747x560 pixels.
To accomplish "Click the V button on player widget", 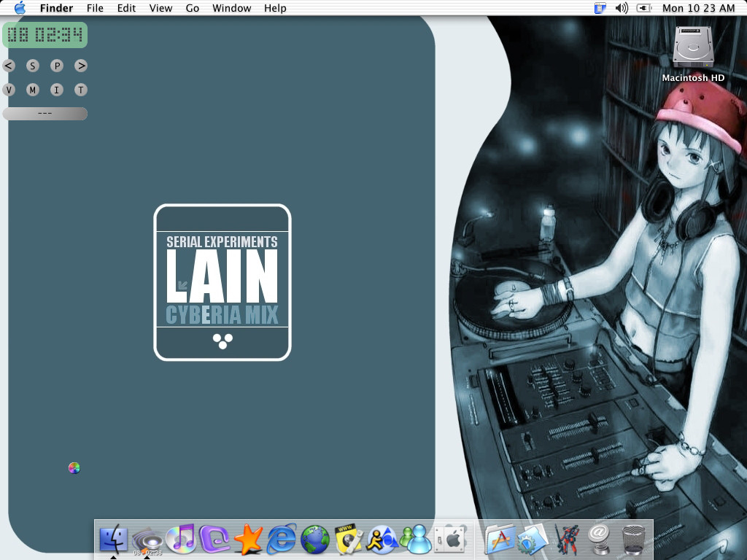I will [9, 90].
